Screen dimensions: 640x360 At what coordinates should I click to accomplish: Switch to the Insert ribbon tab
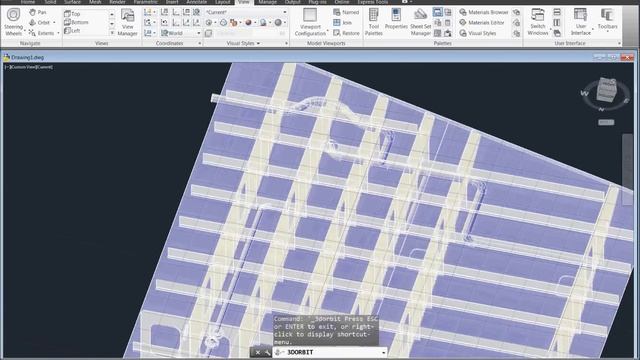[x=172, y=2]
